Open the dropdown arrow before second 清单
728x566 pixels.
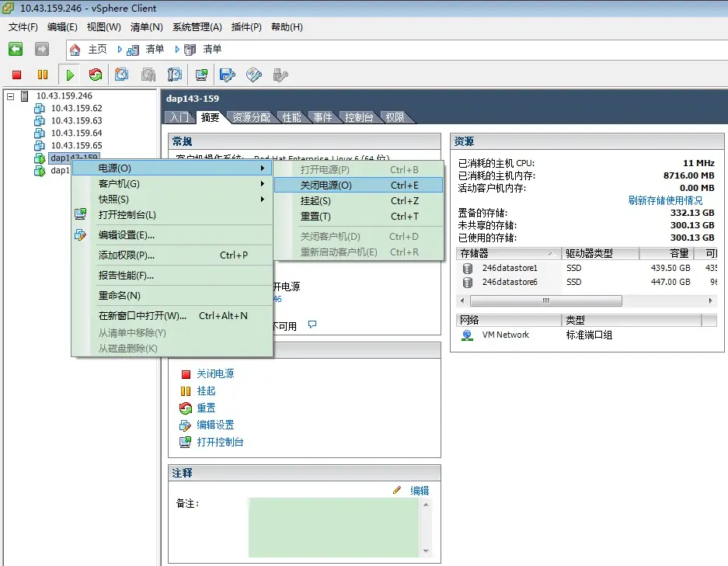pos(177,49)
